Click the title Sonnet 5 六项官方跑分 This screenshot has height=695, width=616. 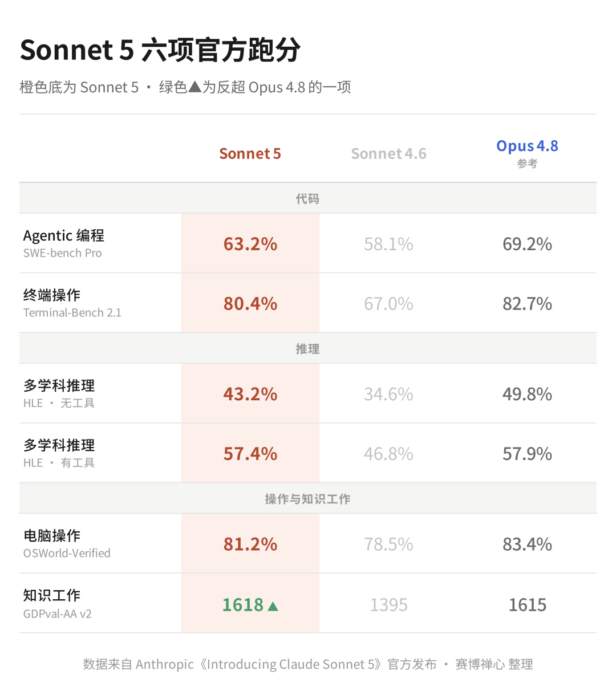pos(160,50)
